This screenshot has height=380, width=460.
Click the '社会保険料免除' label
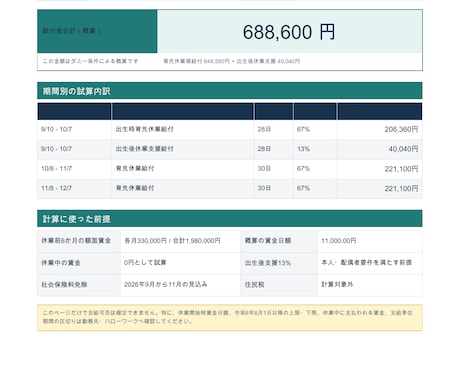pos(64,285)
